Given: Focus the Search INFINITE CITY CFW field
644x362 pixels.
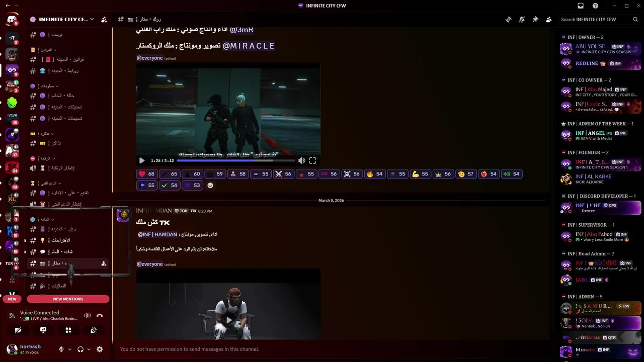Looking at the screenshot, I should point(599,20).
